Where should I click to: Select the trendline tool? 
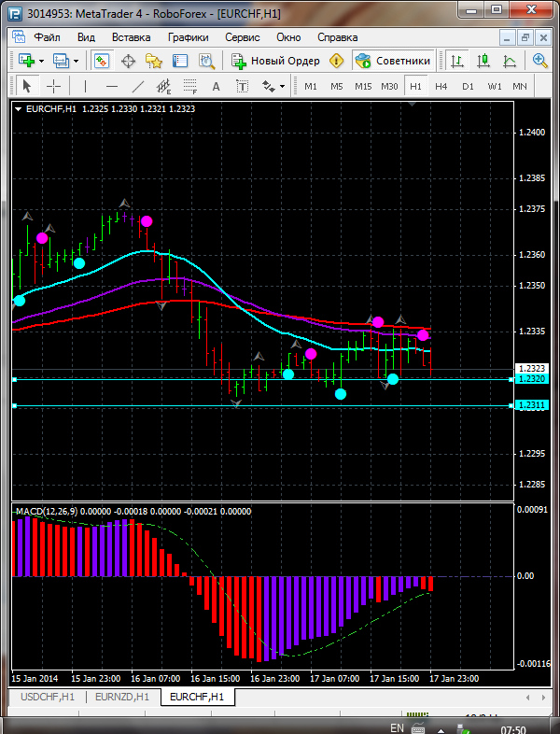click(x=138, y=86)
